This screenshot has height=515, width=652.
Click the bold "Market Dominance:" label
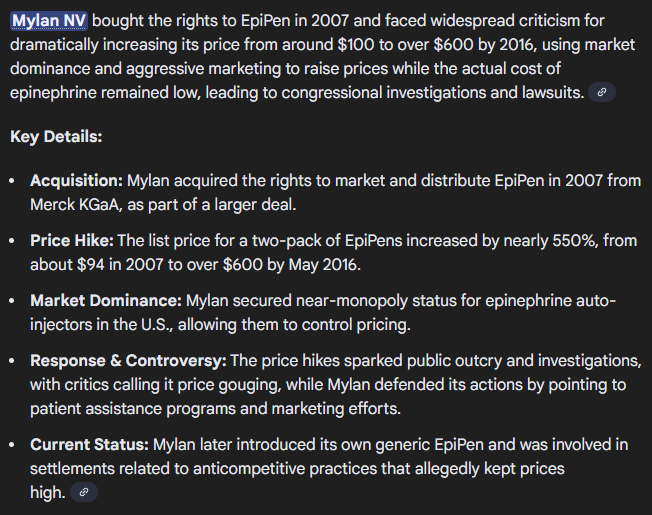pyautogui.click(x=106, y=300)
